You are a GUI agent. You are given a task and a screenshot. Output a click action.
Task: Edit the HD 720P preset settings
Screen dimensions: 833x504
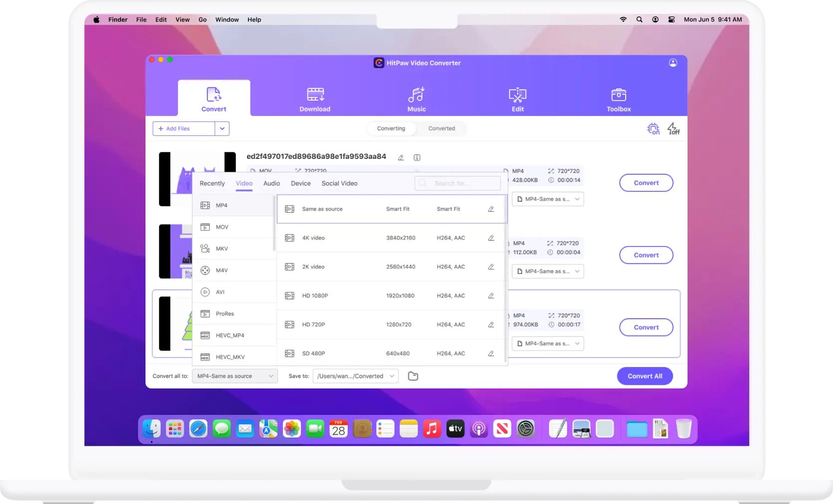491,325
